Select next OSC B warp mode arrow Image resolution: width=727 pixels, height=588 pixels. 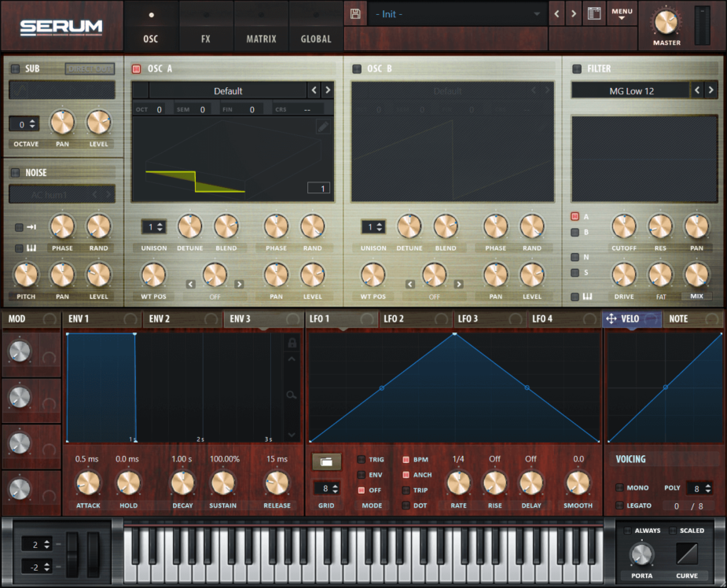458,285
